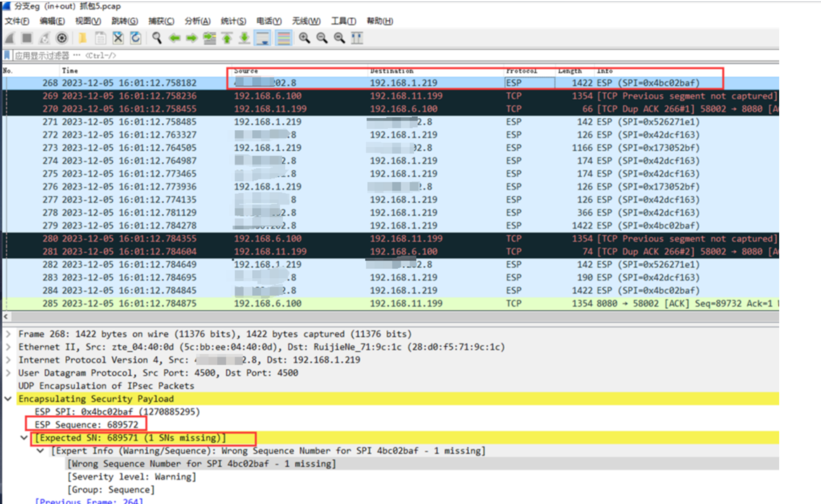The height and width of the screenshot is (504, 821).
Task: Reload the capture file
Action: pos(136,38)
